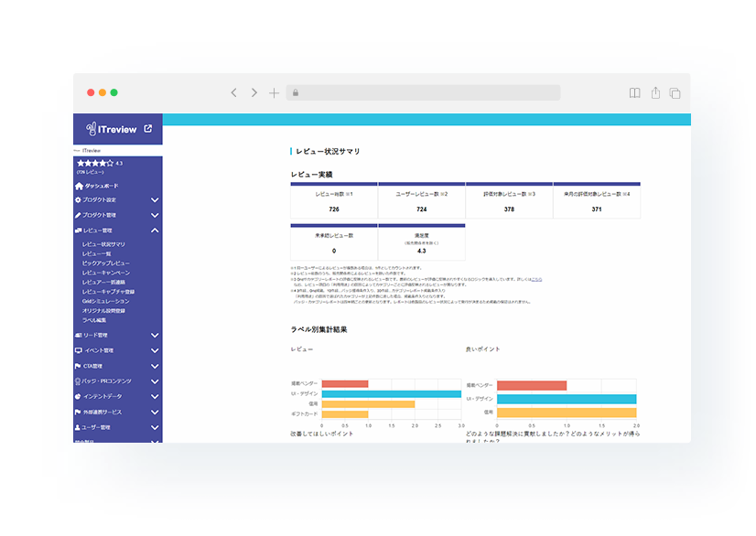Collapse the レビュー管理 sidebar section
756x536 pixels.
pos(155,230)
